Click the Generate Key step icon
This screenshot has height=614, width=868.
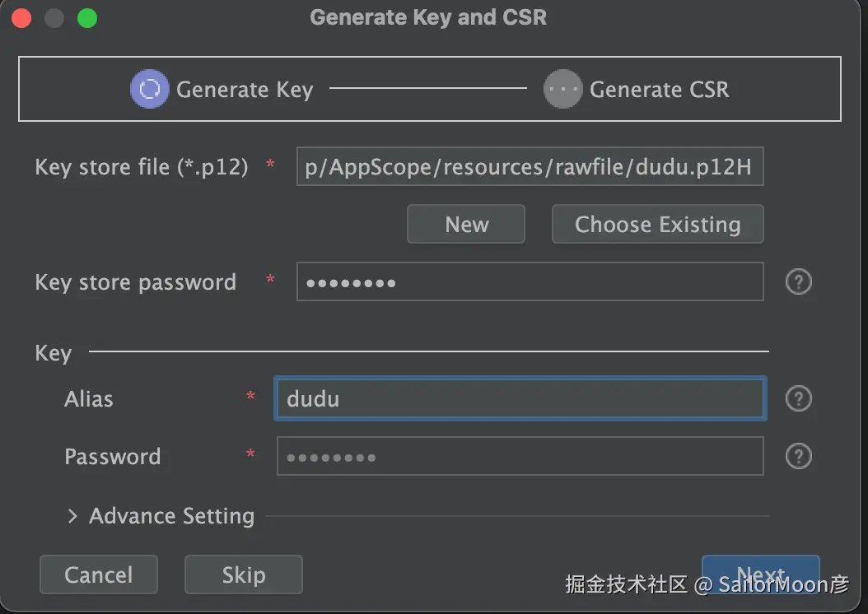pyautogui.click(x=149, y=89)
